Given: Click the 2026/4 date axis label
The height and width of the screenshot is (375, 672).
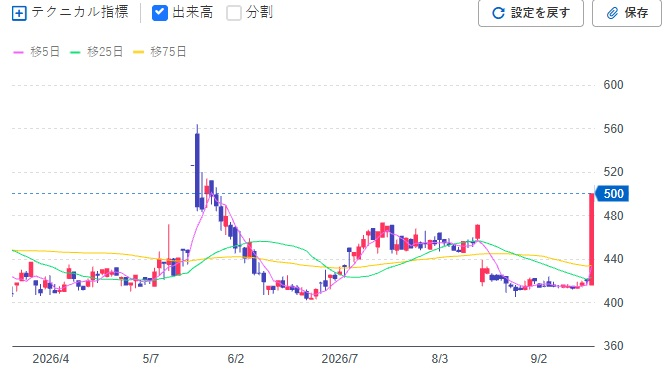Looking at the screenshot, I should (x=51, y=359).
